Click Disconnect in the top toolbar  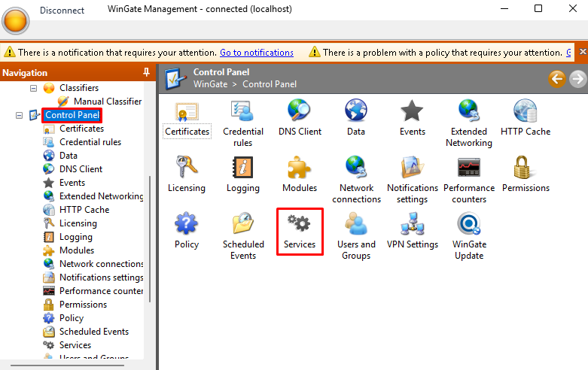point(62,11)
